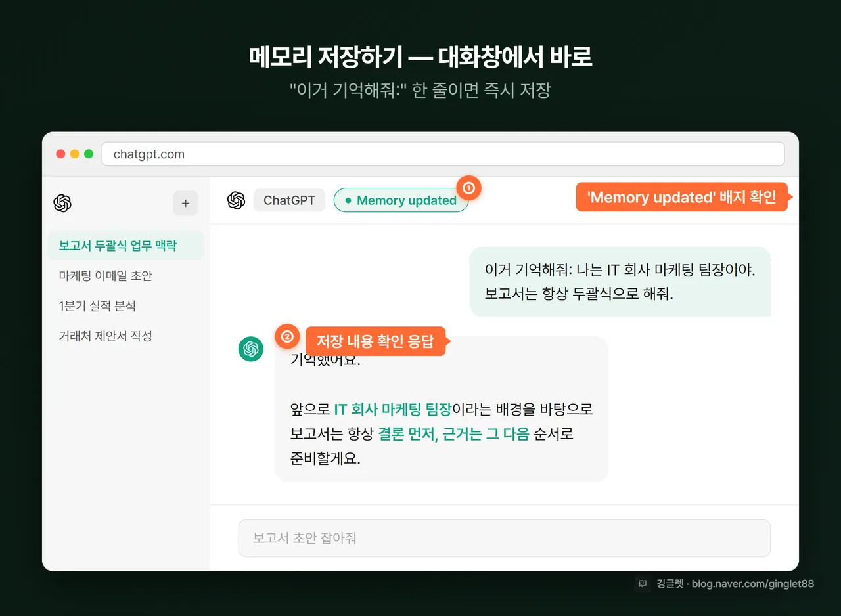The height and width of the screenshot is (616, 841).
Task: Click the reply line ending in '준비할게요.'
Action: tap(326, 459)
